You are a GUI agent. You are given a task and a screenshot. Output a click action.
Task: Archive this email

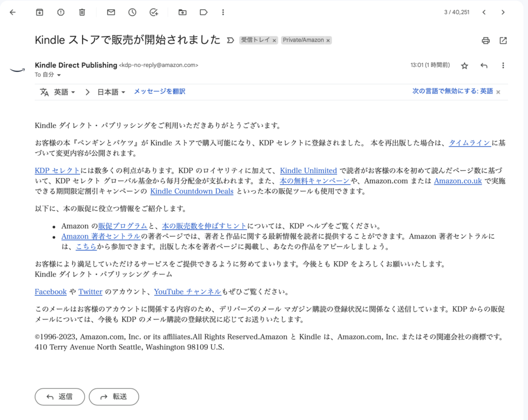(x=40, y=12)
